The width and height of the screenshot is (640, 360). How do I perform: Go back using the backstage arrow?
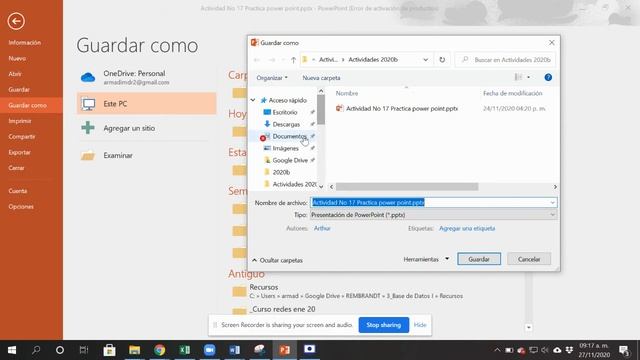pos(16,21)
